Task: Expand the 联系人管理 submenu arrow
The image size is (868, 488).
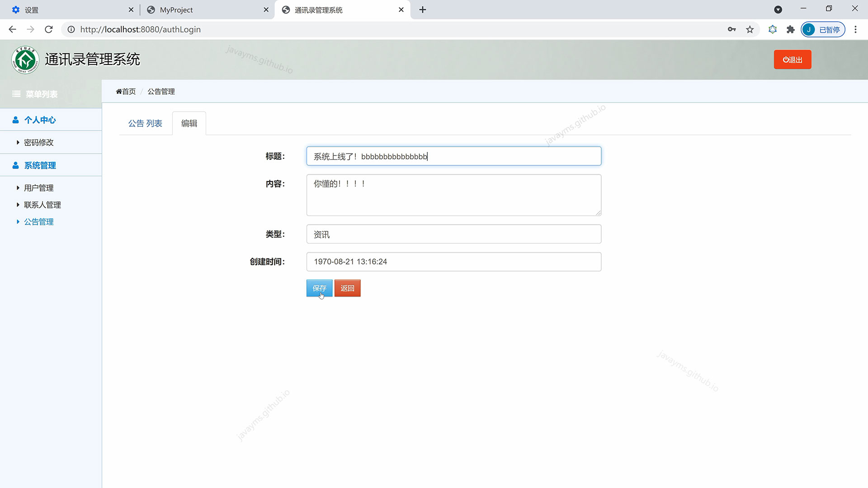Action: (x=18, y=205)
